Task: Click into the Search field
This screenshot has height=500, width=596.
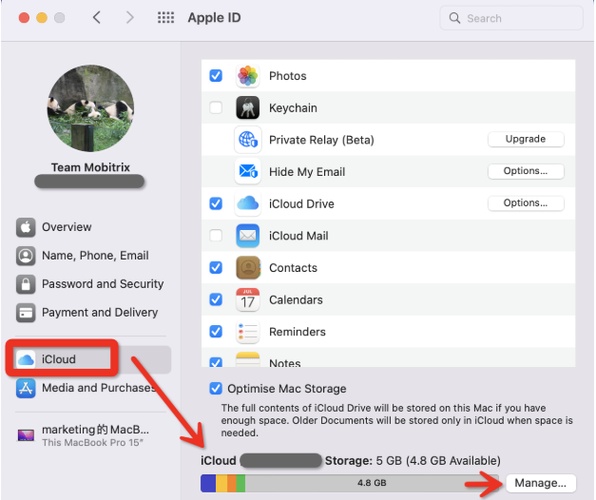Action: pos(511,18)
